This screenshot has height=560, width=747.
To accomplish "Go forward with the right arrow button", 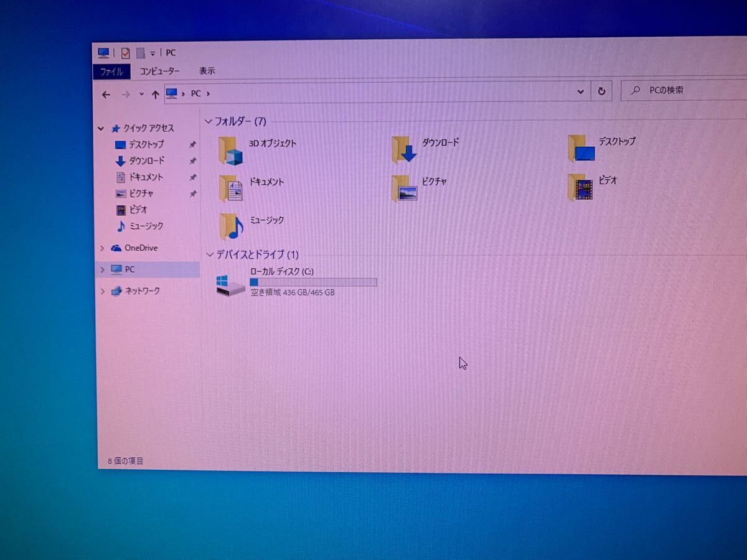I will (126, 94).
